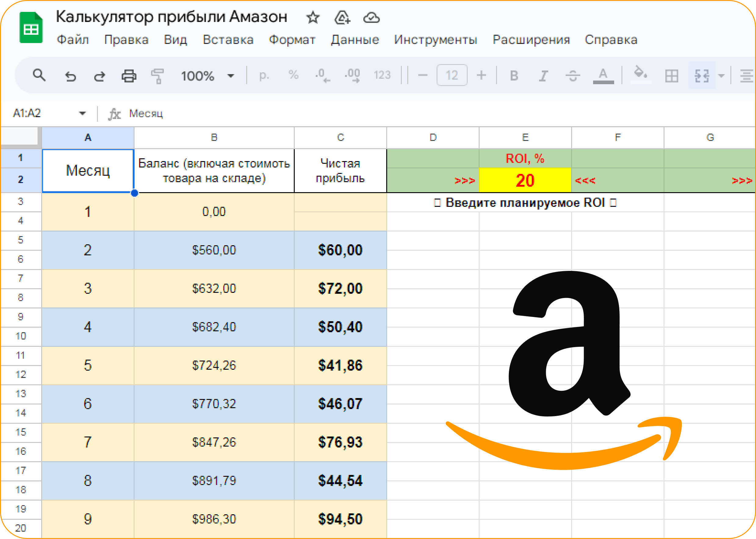Toggle bold formatting button
This screenshot has height=539, width=756.
[514, 76]
